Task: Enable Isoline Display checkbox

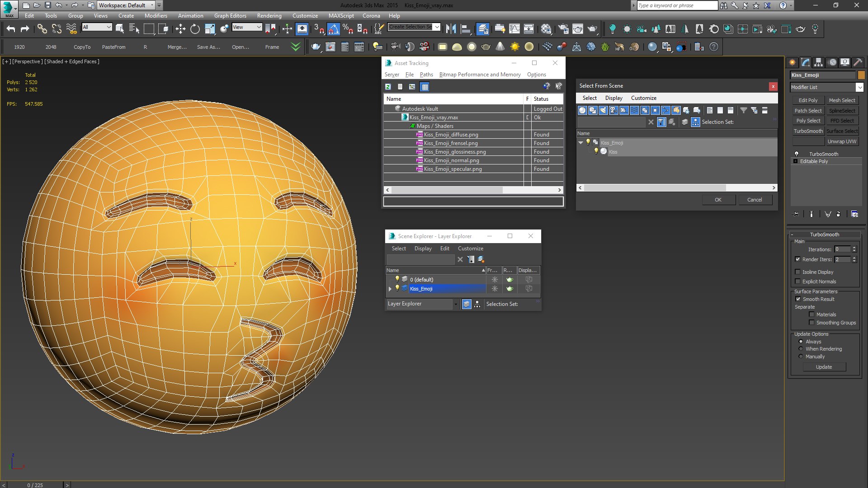Action: tap(797, 272)
